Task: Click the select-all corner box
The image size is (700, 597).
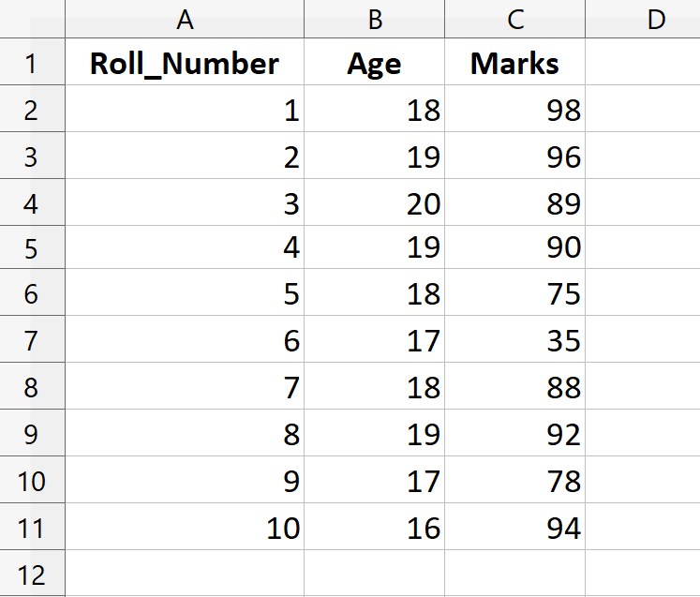Action: click(32, 19)
